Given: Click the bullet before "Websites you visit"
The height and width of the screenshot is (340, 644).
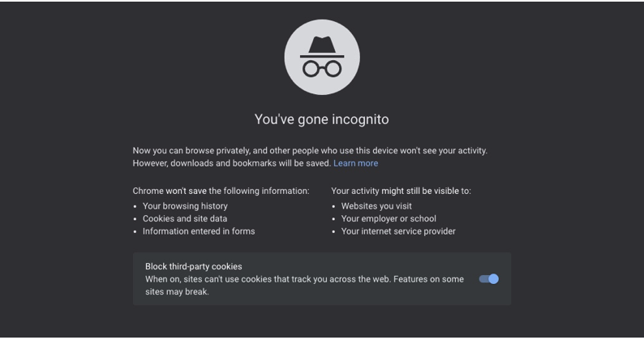Looking at the screenshot, I should pos(333,206).
